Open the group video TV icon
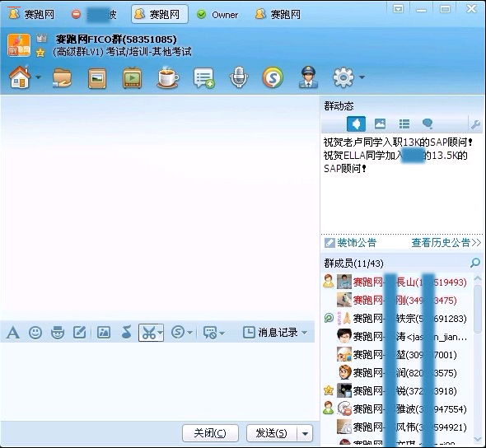Image resolution: width=486 pixels, height=448 pixels. pyautogui.click(x=133, y=77)
